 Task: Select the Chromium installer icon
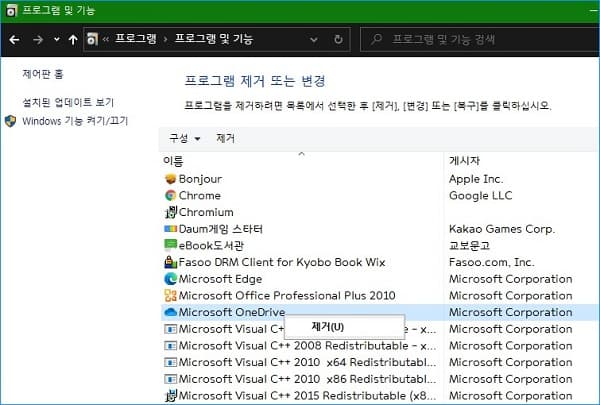[x=171, y=212]
